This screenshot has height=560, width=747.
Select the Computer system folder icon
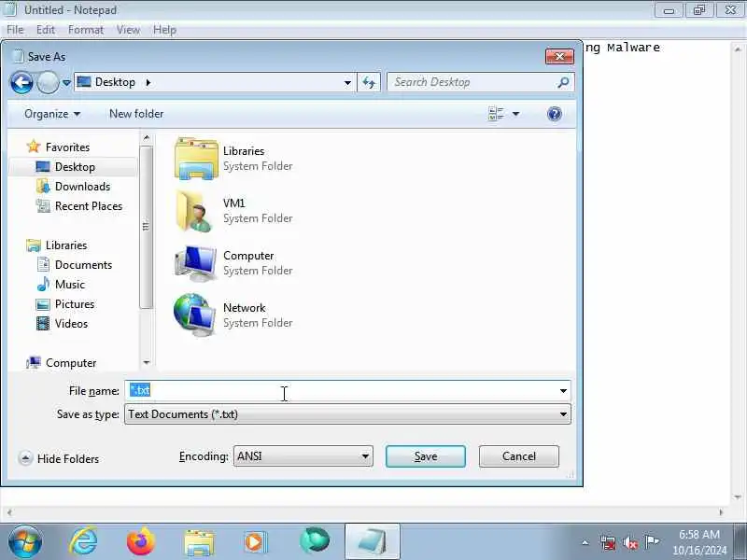(x=195, y=263)
